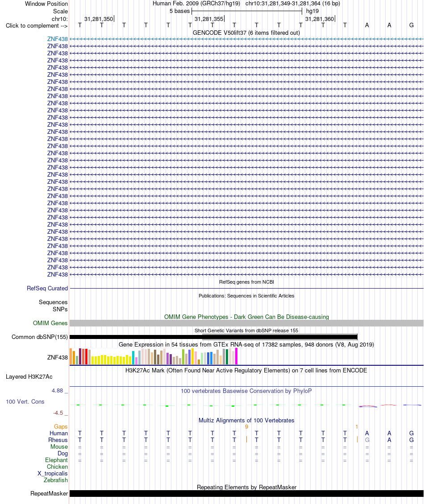
Task: Click the gray OMIM Genes item bar
Action: [246, 323]
